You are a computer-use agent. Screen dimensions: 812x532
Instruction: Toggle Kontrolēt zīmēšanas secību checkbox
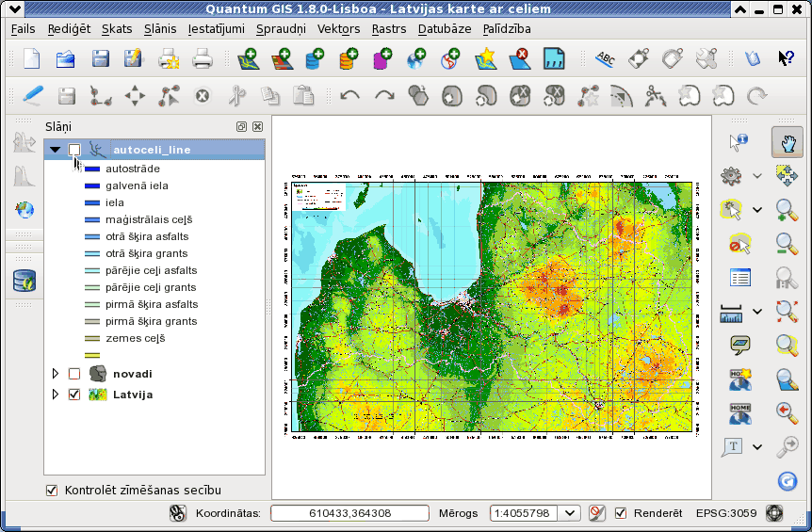click(52, 490)
